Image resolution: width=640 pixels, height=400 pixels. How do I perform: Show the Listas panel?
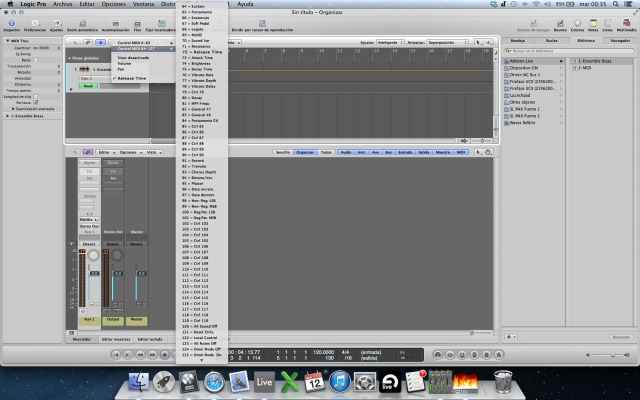[x=608, y=24]
